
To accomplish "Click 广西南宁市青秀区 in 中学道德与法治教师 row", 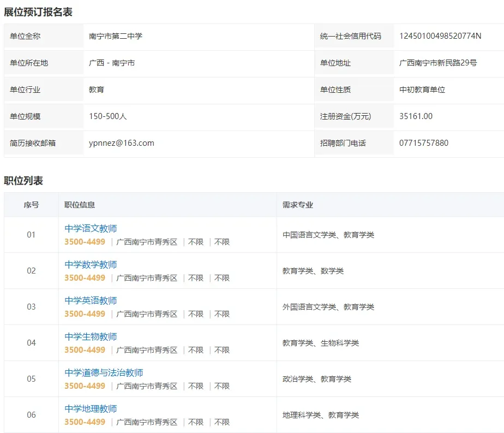I will [x=147, y=386].
